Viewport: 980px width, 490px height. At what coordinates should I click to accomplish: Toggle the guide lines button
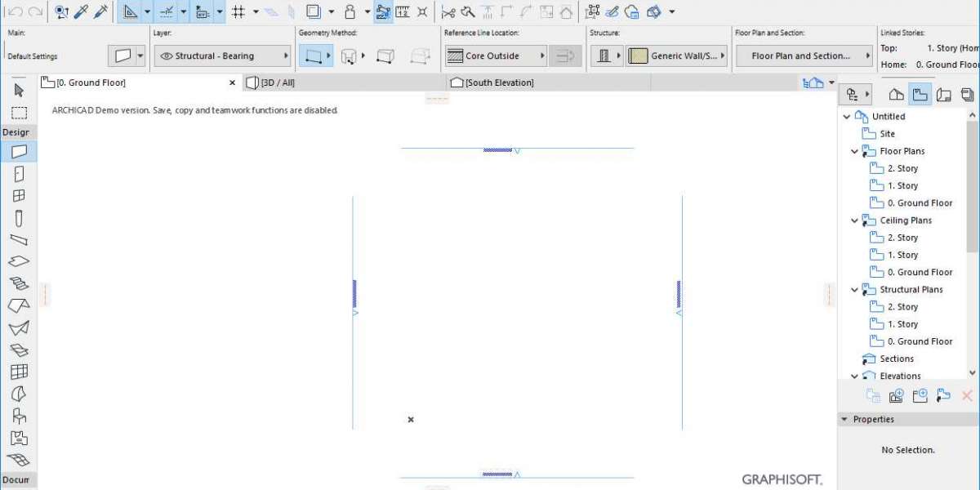(x=167, y=12)
